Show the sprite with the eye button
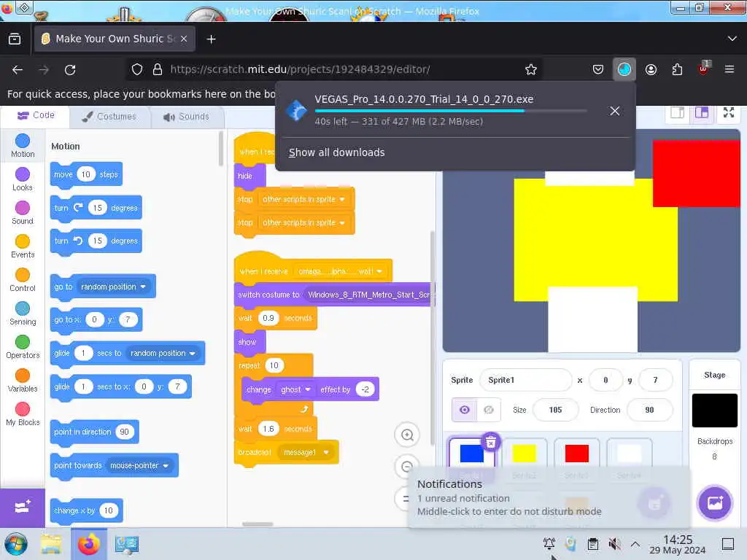The height and width of the screenshot is (560, 747). pos(464,410)
